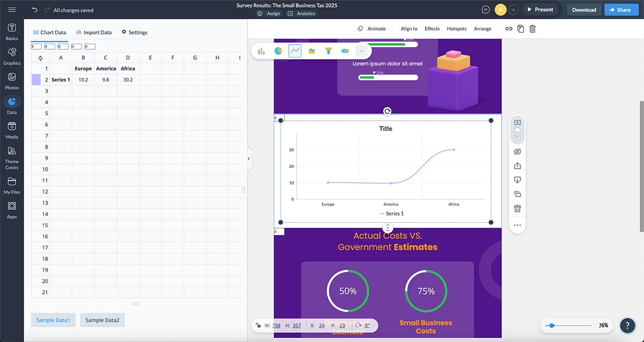The image size is (644, 342).
Task: Open the ellipsis menu on the right toolbar
Action: click(x=517, y=225)
